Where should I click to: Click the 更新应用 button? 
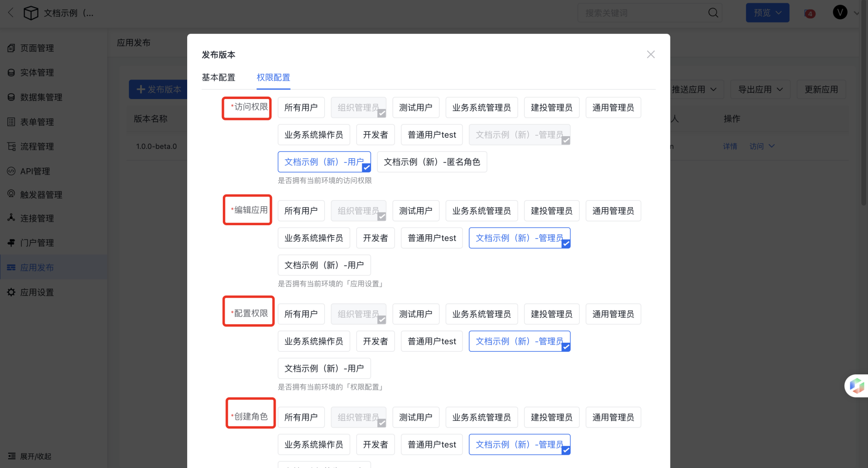coord(821,90)
